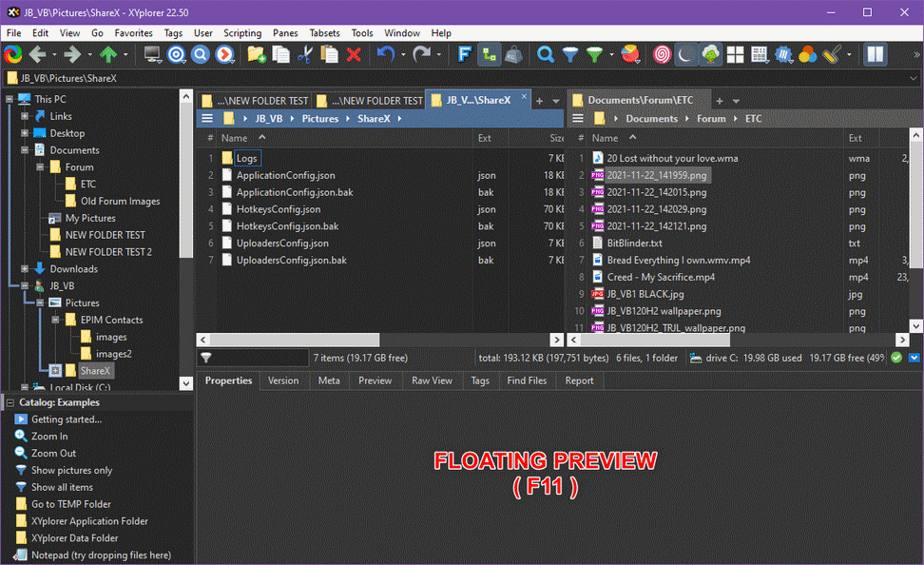The width and height of the screenshot is (924, 565).
Task: Click the red X Delete icon
Action: pyautogui.click(x=354, y=55)
